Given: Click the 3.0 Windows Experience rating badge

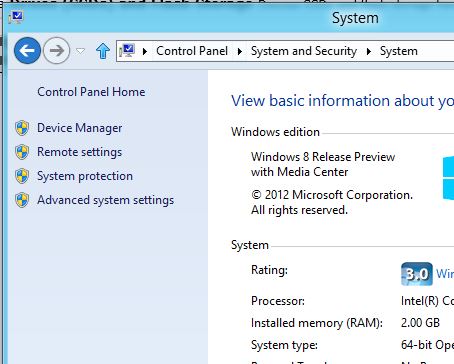Looking at the screenshot, I should point(417,274).
